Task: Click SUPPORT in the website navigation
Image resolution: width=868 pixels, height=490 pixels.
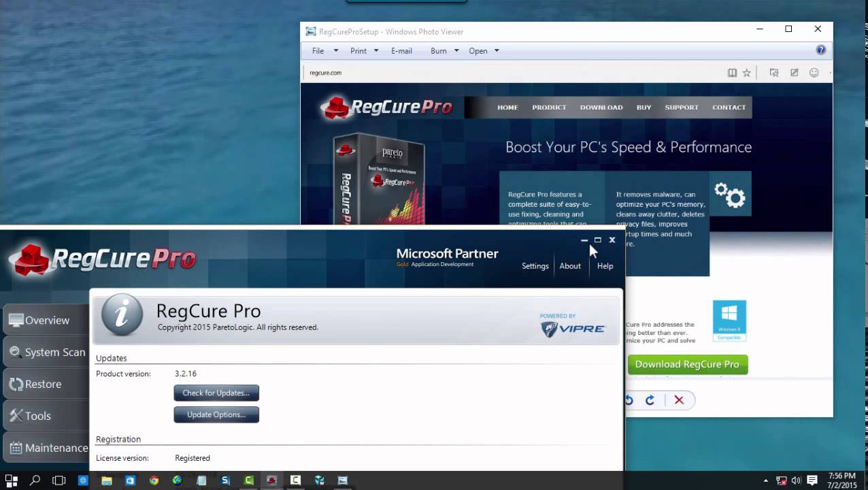Action: (x=682, y=108)
